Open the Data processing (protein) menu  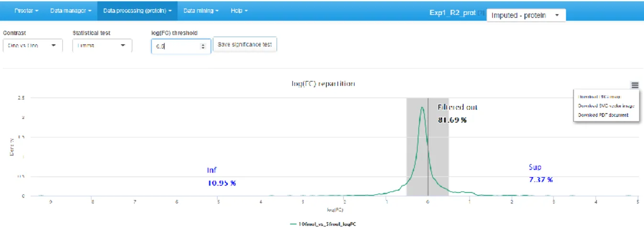click(x=137, y=10)
